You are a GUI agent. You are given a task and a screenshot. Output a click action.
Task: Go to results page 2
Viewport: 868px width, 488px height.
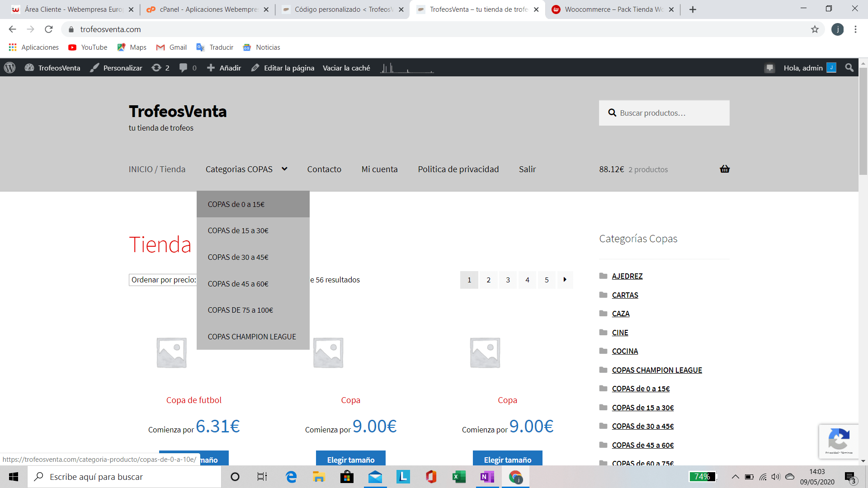(x=488, y=280)
